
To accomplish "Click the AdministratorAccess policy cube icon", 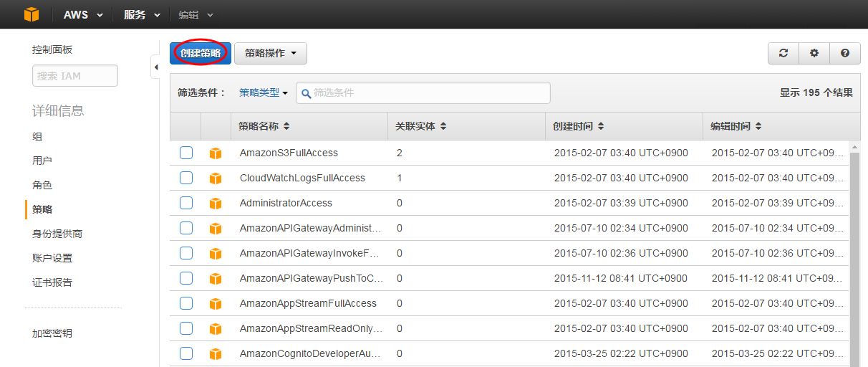I will (216, 204).
